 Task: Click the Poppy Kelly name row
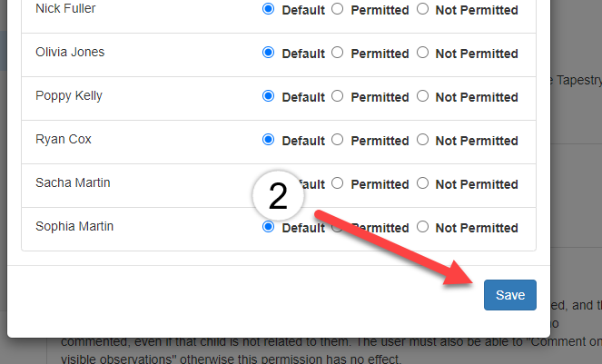tap(279, 98)
